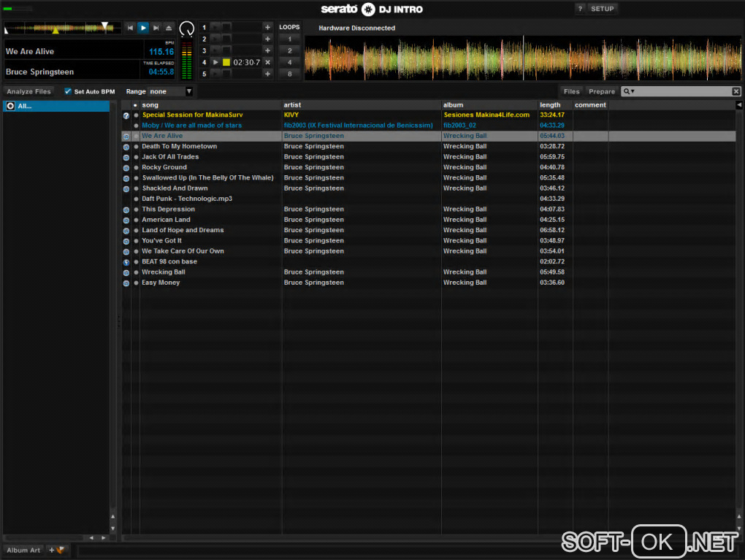Click status icon of Special Session row
Image resolution: width=745 pixels, height=560 pixels.
126,115
